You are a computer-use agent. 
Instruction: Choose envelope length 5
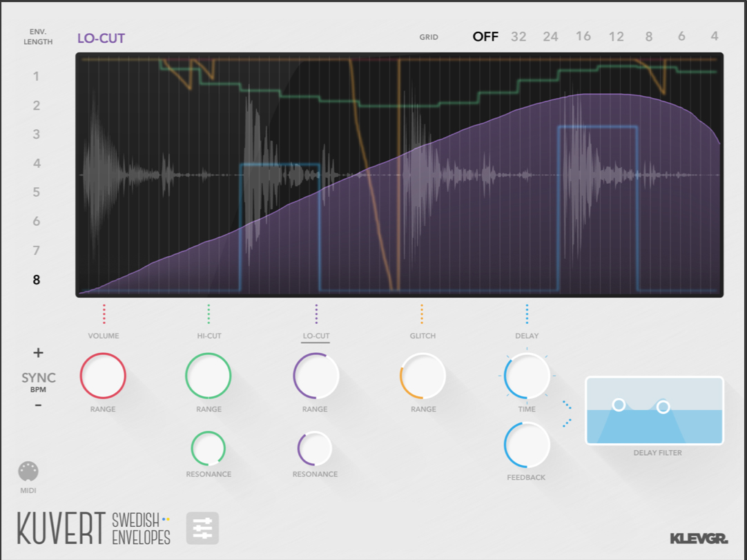(x=36, y=193)
